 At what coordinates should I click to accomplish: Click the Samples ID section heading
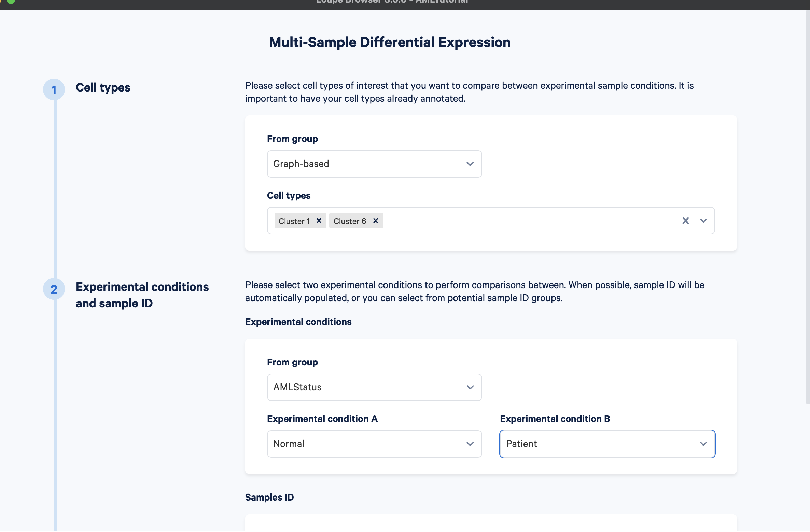pos(269,497)
